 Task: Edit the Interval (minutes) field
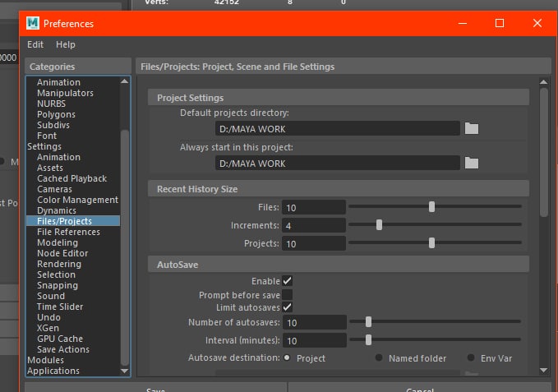tap(315, 341)
